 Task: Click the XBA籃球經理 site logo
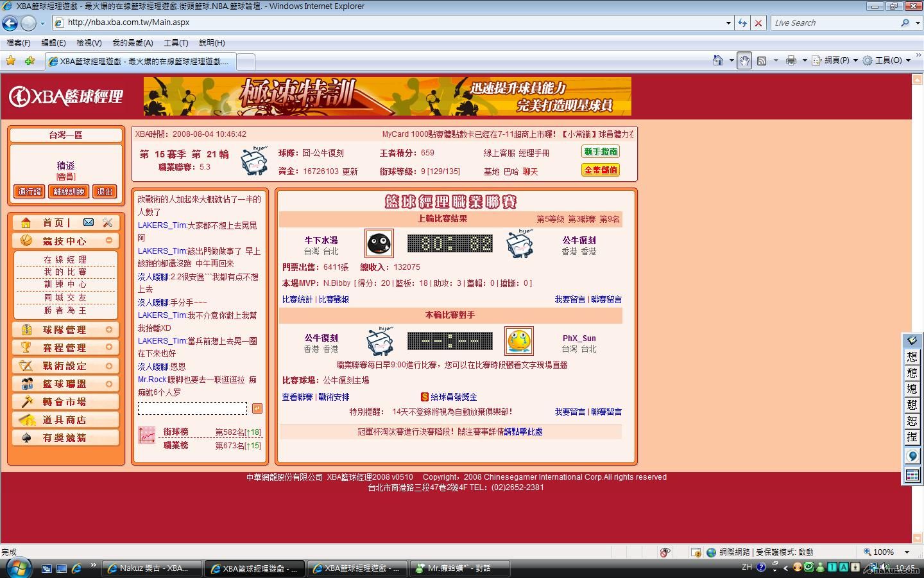click(x=66, y=96)
